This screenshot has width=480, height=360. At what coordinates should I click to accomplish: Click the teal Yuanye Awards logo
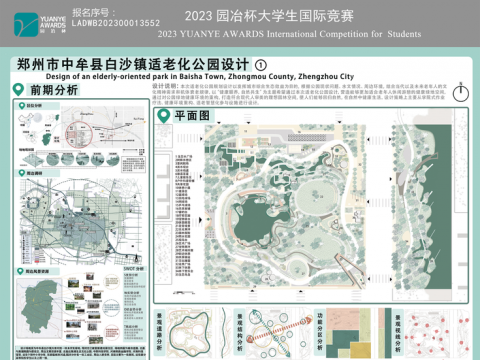[x=26, y=25]
